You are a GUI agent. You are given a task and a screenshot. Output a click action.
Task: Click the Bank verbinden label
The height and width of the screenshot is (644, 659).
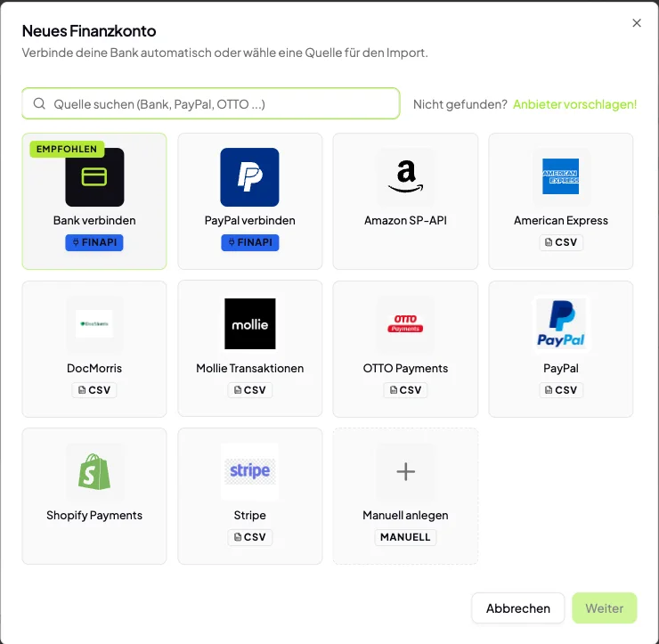(x=94, y=221)
